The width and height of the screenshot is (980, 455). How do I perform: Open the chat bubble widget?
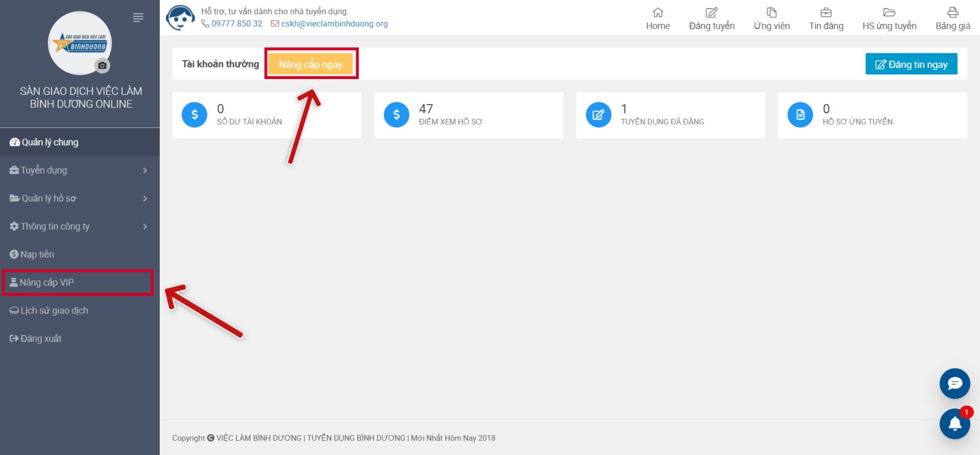(954, 384)
